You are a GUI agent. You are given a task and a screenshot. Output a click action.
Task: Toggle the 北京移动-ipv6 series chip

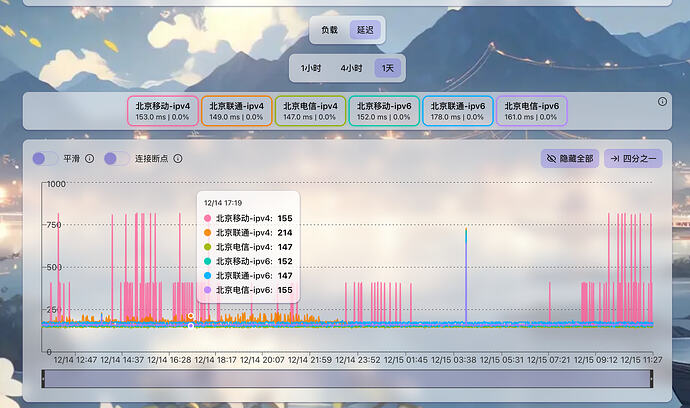coord(384,111)
